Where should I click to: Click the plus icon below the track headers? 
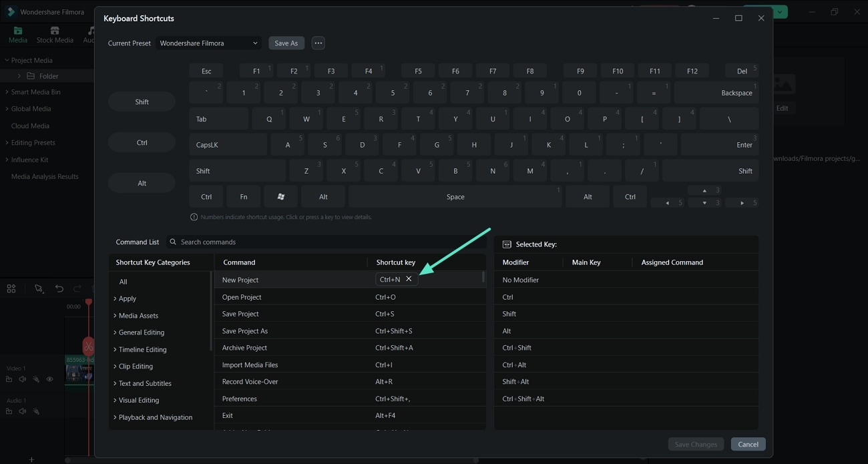click(x=31, y=459)
